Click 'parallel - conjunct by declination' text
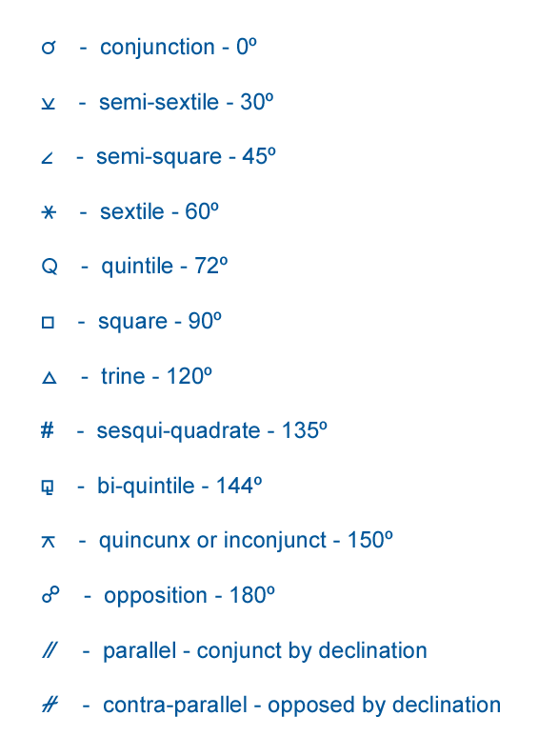The image size is (538, 756). (x=265, y=651)
